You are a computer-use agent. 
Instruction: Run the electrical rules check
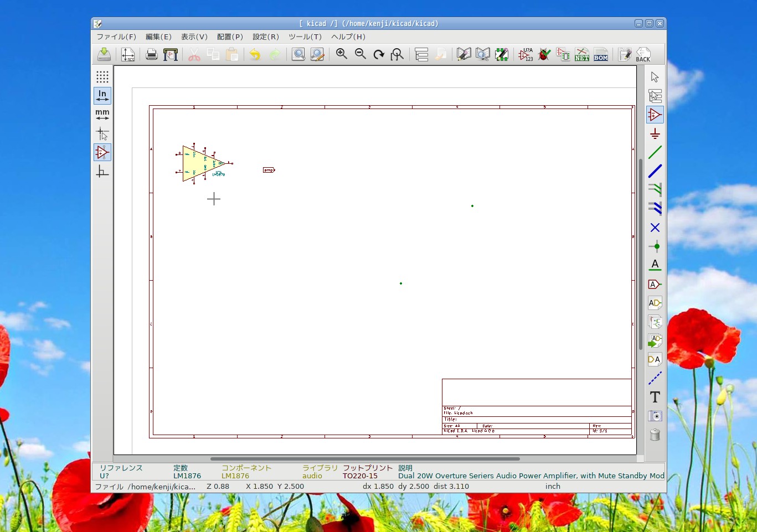pos(544,54)
